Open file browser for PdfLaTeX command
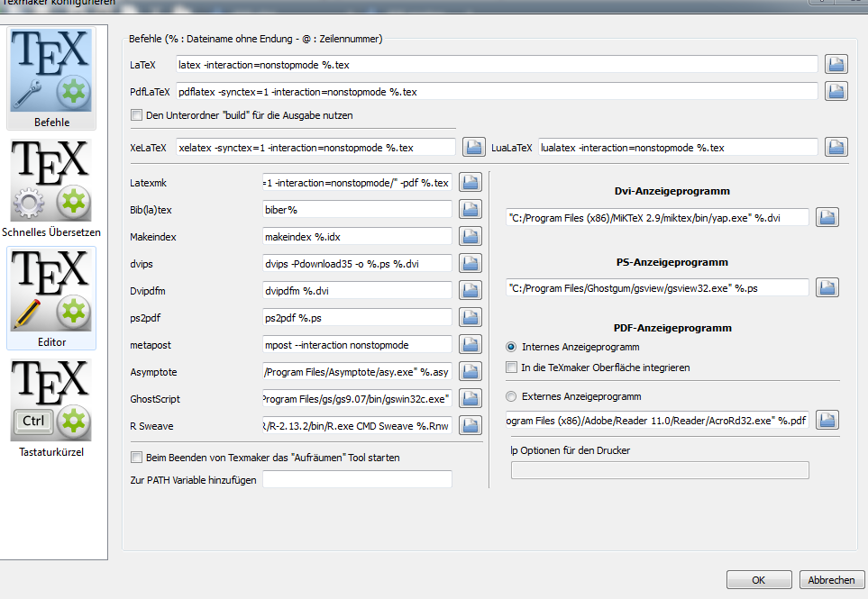The width and height of the screenshot is (868, 599). (x=835, y=90)
